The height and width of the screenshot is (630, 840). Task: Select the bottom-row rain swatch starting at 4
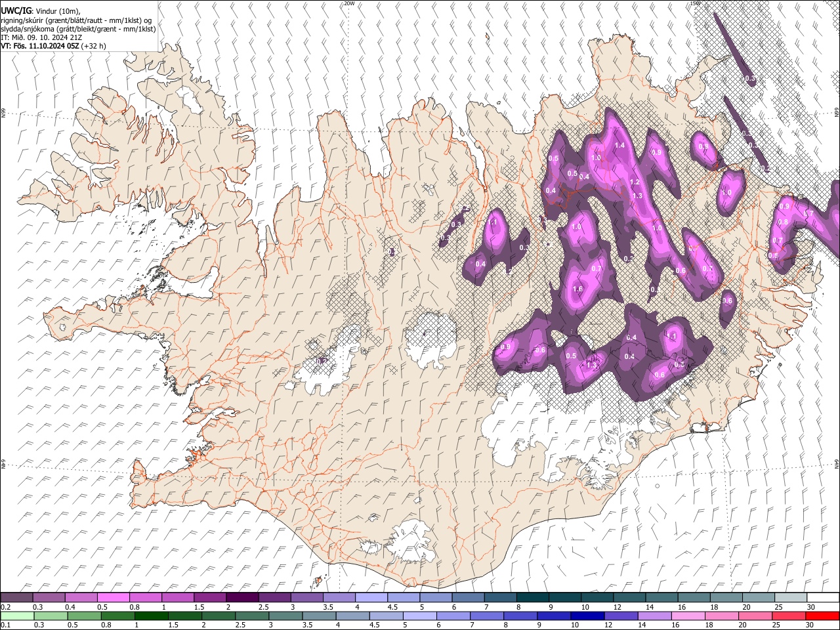coord(352,616)
